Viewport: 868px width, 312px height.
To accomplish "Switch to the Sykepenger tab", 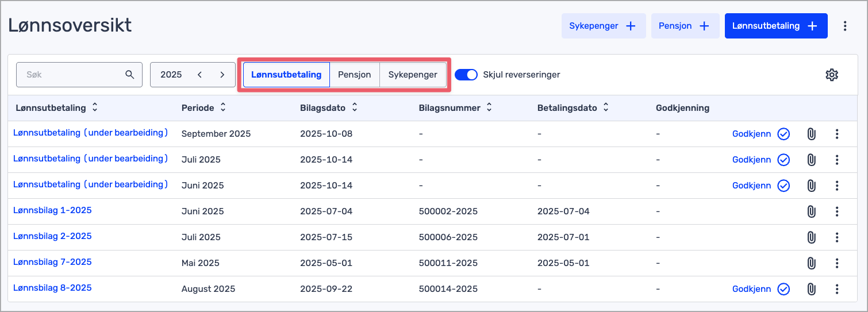I will tap(412, 75).
